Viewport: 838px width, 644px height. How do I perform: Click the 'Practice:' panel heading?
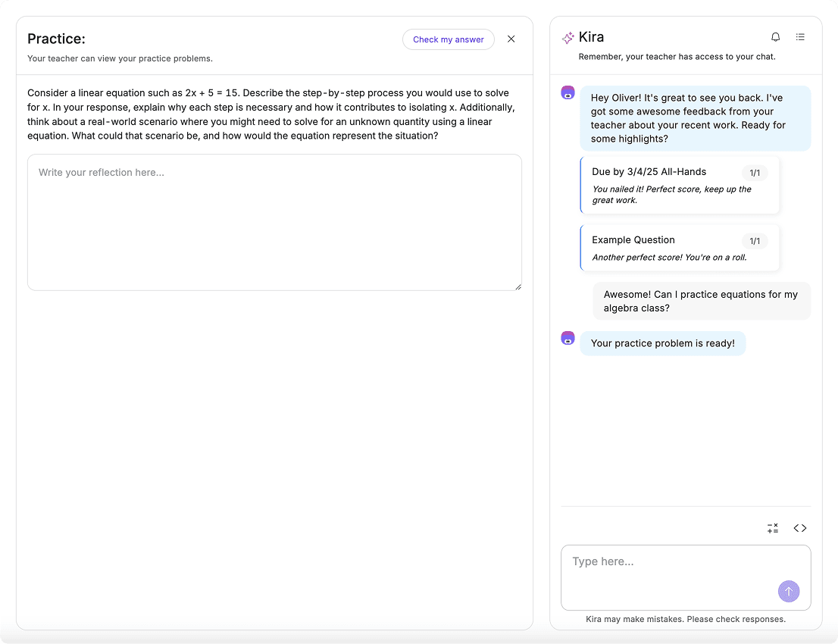pos(57,39)
